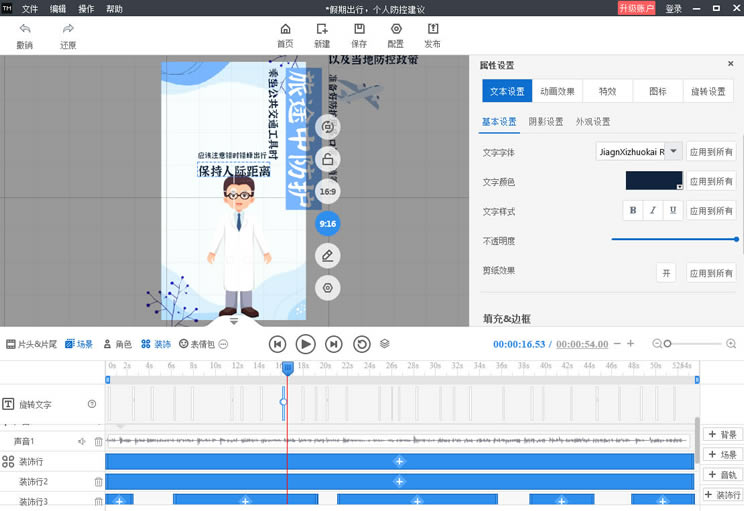Click 应用到所有 next to 文字字体
744x511 pixels.
click(x=711, y=152)
